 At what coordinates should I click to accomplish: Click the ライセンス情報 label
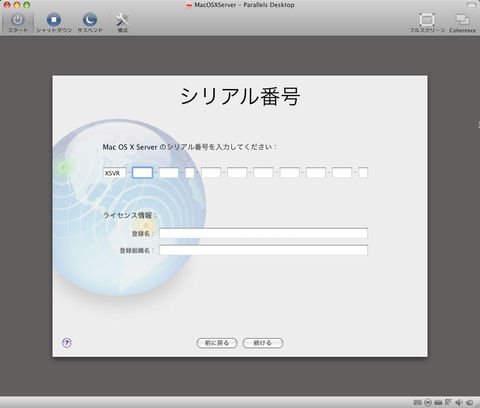click(129, 215)
